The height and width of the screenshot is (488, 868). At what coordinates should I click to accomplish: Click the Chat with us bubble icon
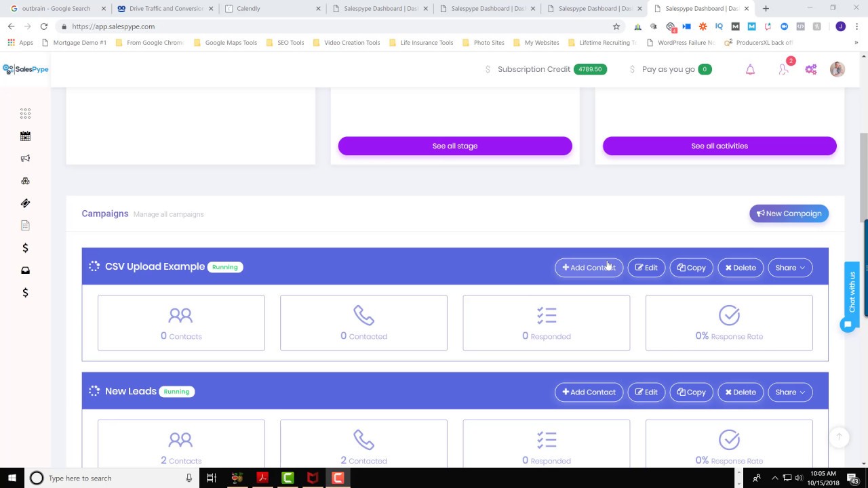(x=848, y=325)
